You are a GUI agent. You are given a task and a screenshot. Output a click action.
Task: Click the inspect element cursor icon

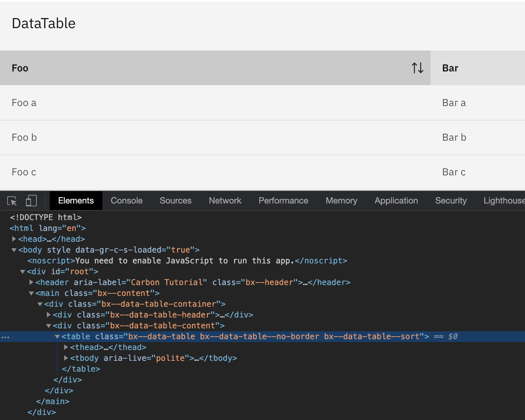(12, 201)
